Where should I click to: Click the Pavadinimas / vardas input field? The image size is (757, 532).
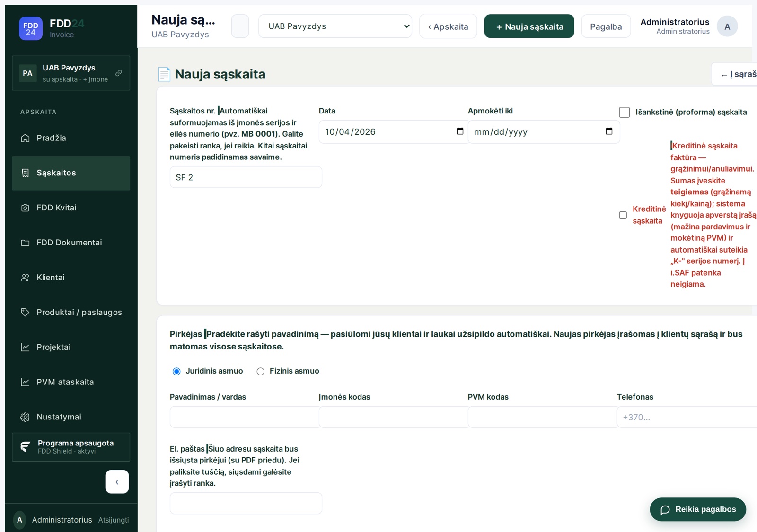point(245,417)
